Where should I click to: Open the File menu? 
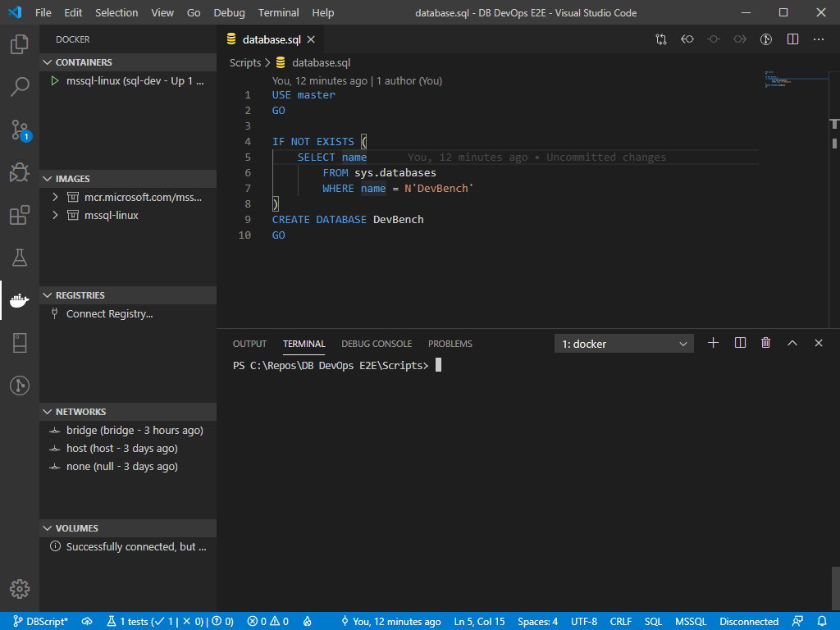pos(43,12)
